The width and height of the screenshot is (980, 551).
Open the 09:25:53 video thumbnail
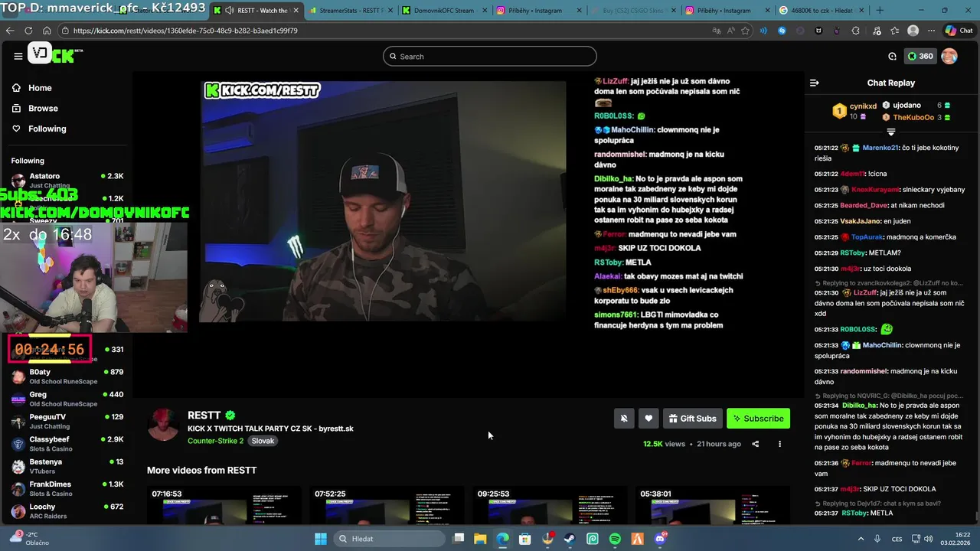(x=550, y=505)
